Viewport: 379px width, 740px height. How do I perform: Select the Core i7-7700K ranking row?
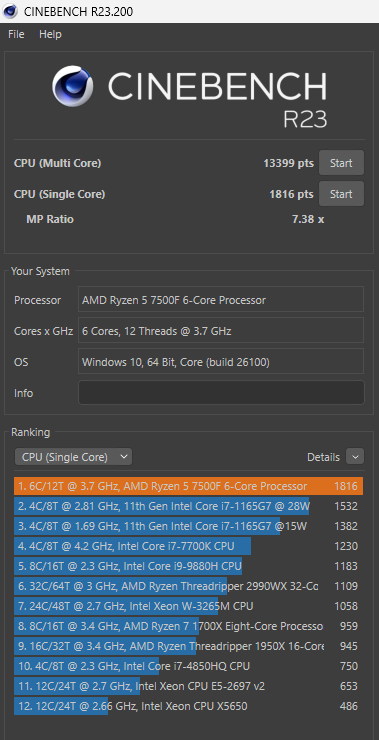pyautogui.click(x=189, y=547)
